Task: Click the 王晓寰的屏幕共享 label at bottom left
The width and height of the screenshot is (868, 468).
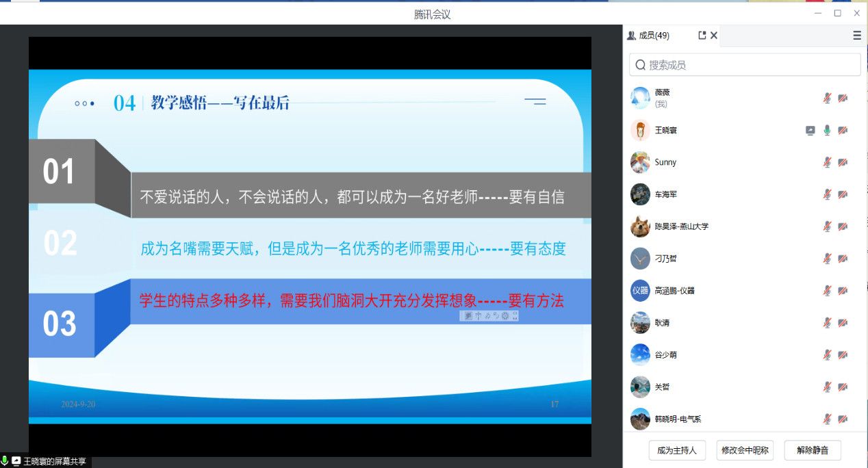Action: (54, 462)
